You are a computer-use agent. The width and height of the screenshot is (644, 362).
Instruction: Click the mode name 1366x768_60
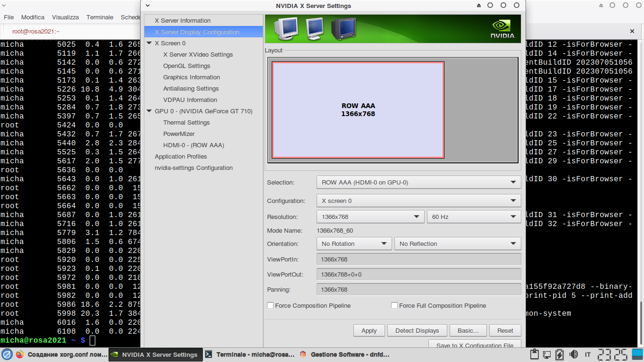tap(335, 231)
